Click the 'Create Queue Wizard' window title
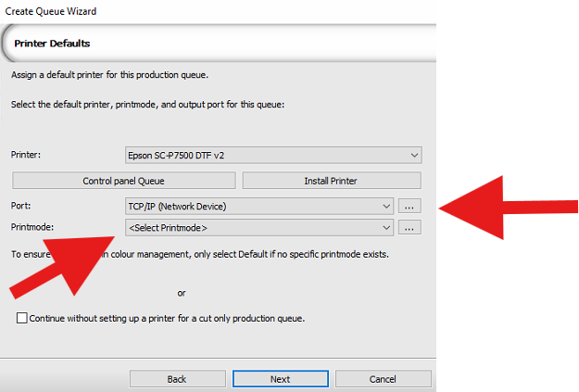 pos(51,11)
